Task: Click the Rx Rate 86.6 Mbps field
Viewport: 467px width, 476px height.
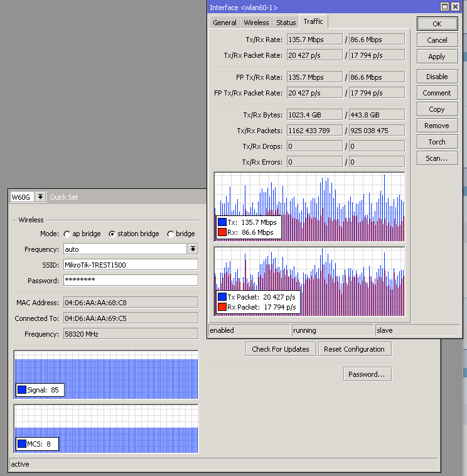Action: coord(377,40)
